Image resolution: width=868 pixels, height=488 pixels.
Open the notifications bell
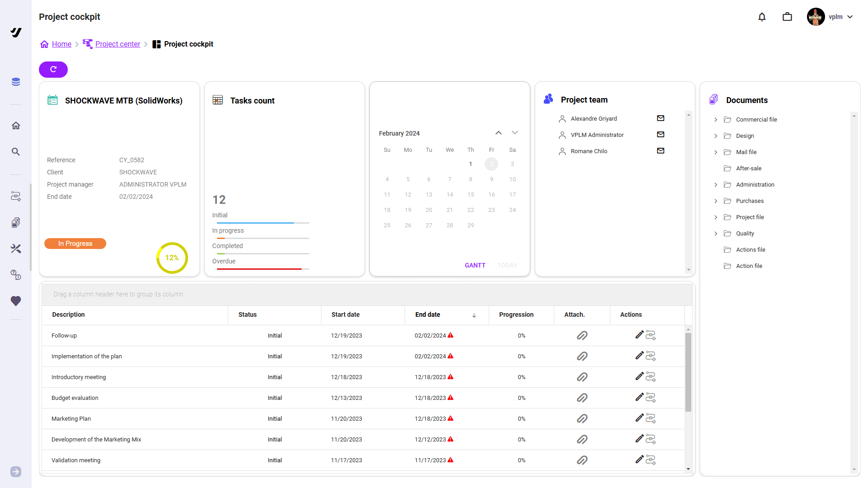pyautogui.click(x=762, y=17)
